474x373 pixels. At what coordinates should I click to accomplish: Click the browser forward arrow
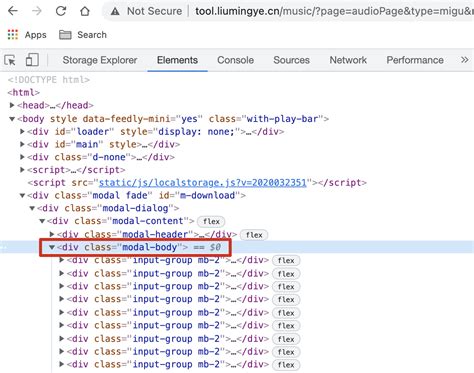[x=37, y=11]
